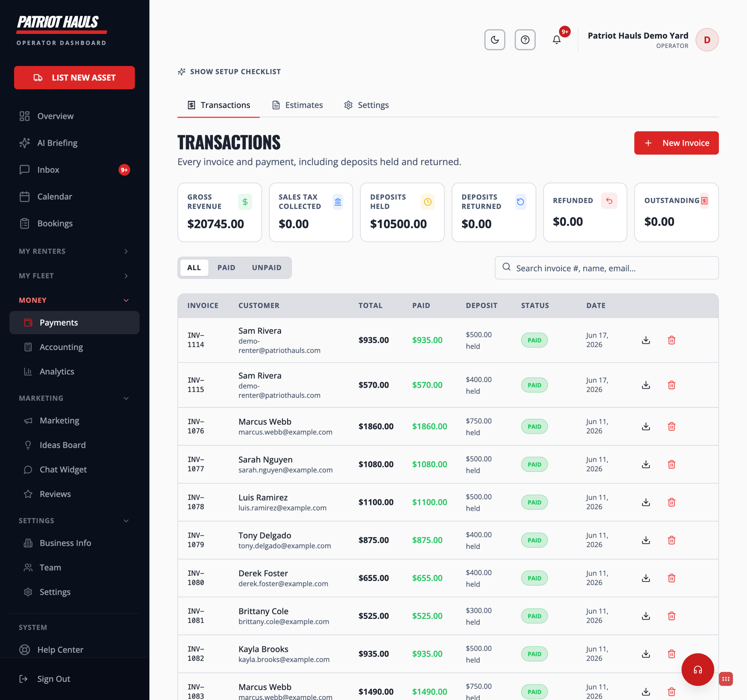Click the PAID status badge for INV-1114
This screenshot has height=700, width=747.
pos(534,340)
